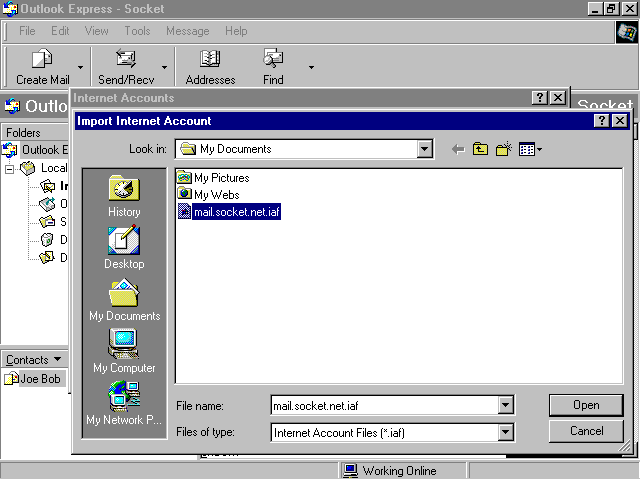Go back to last folder visited
Viewport: 640px width, 480px height.
(458, 149)
